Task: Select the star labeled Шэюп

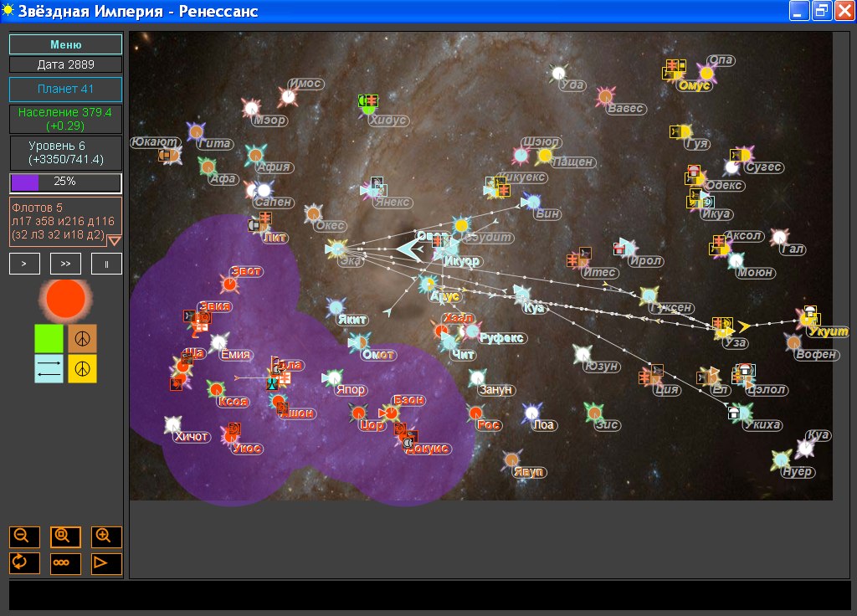Action: click(521, 156)
